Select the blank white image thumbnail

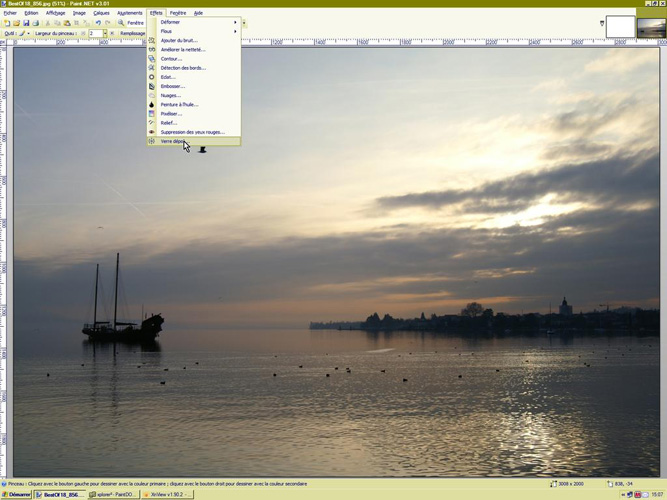(x=620, y=27)
